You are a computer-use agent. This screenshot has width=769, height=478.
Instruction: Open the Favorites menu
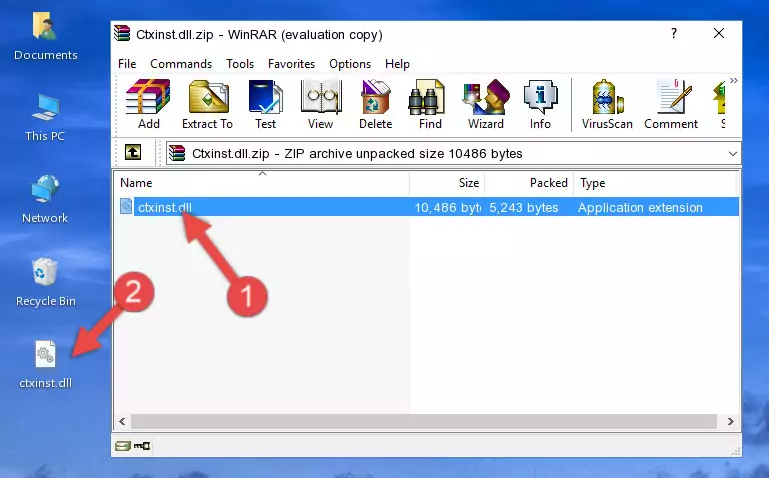coord(291,64)
